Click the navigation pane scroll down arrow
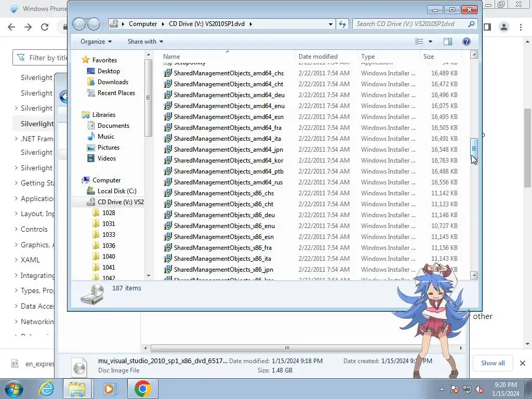Image resolution: width=532 pixels, height=399 pixels. tap(148, 276)
